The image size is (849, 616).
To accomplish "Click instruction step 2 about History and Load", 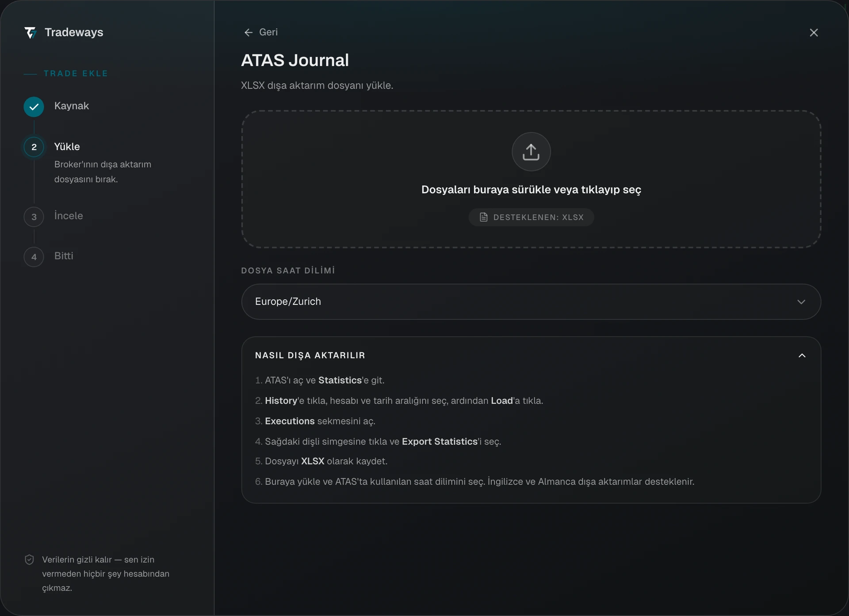I will tap(399, 401).
